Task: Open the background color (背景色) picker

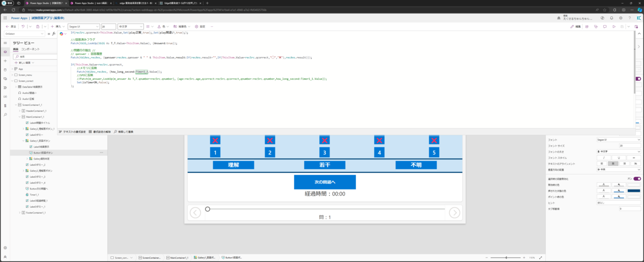Action: click(182, 26)
